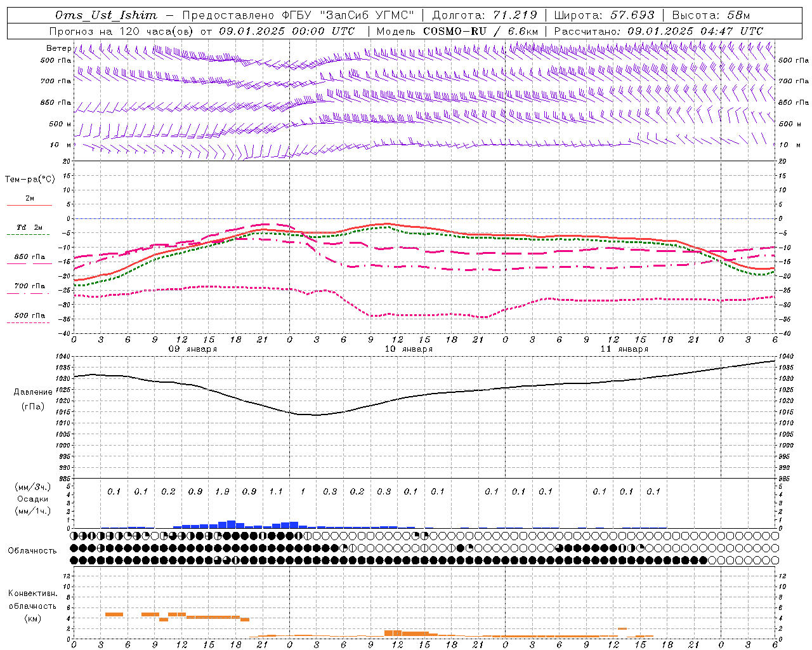Select the 'Конвективн.' convective cloud label
The width and height of the screenshot is (812, 650).
pyautogui.click(x=32, y=594)
